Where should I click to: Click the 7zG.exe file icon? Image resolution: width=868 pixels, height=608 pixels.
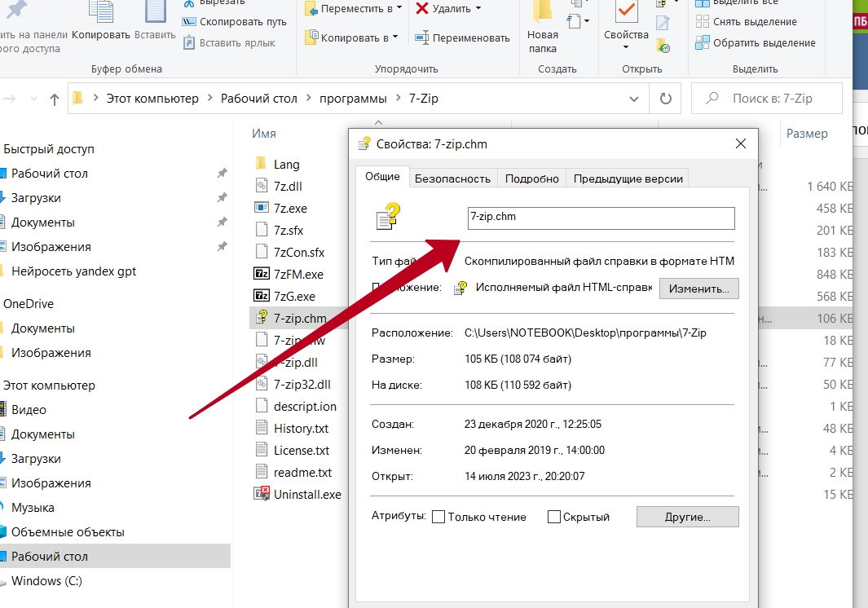pos(262,296)
